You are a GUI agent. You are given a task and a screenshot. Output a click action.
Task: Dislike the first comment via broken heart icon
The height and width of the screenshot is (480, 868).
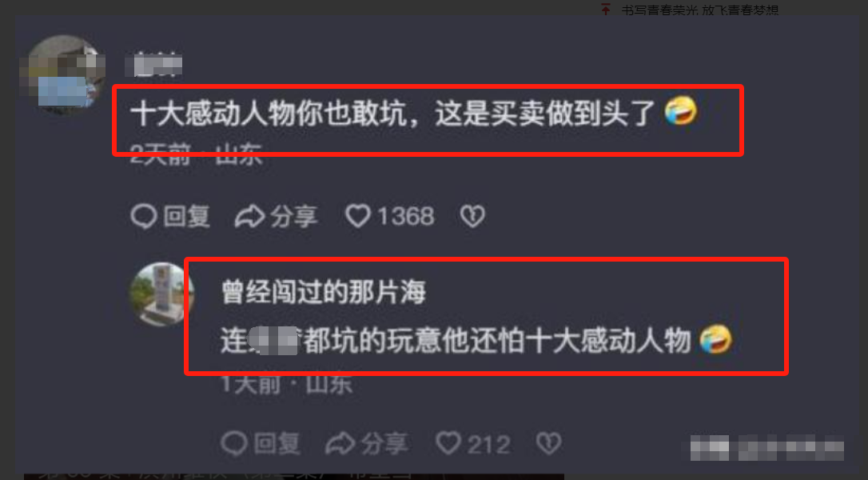(472, 216)
